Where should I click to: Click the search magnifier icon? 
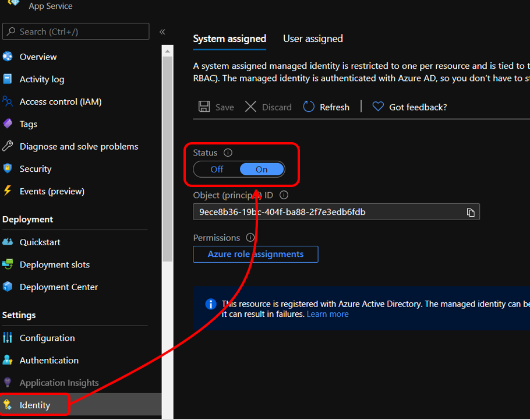point(11,31)
